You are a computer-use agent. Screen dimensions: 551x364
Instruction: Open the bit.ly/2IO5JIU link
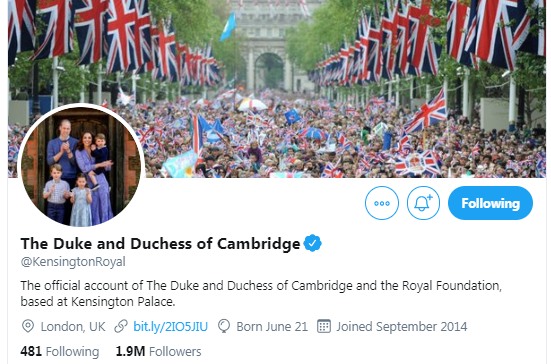tap(170, 327)
